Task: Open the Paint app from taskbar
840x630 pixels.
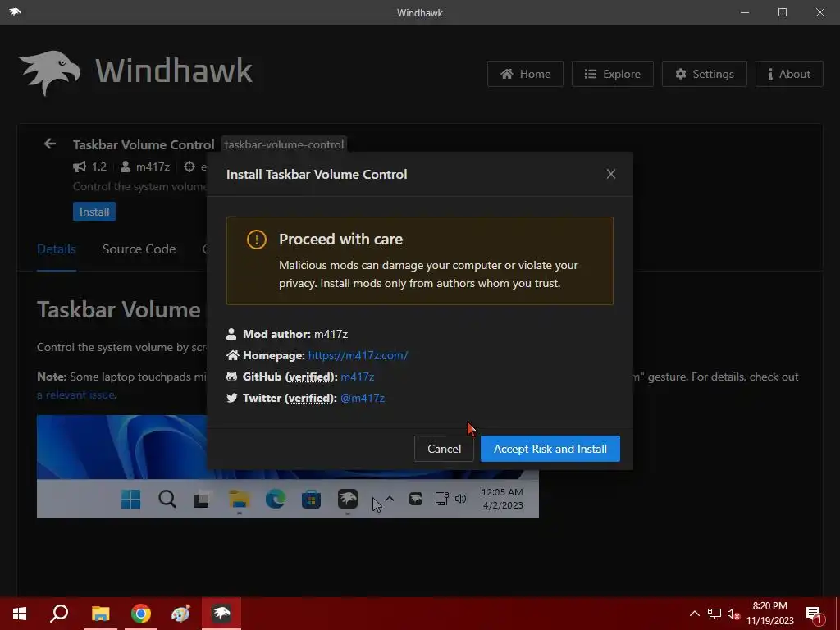Action: [x=180, y=614]
